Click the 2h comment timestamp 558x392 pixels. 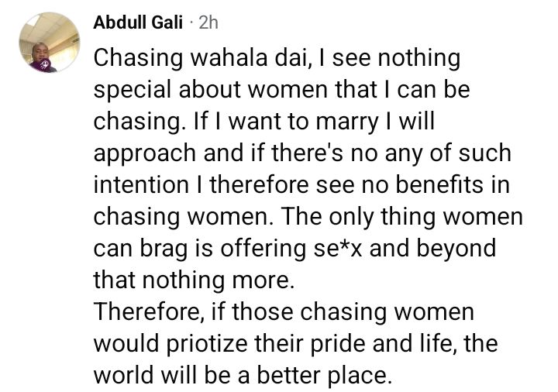208,22
